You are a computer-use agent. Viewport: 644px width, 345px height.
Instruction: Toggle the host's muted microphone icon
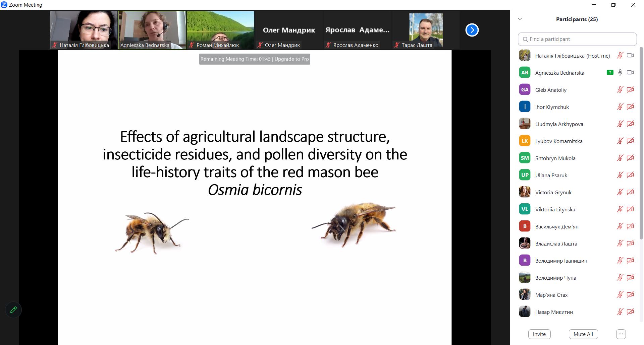620,56
